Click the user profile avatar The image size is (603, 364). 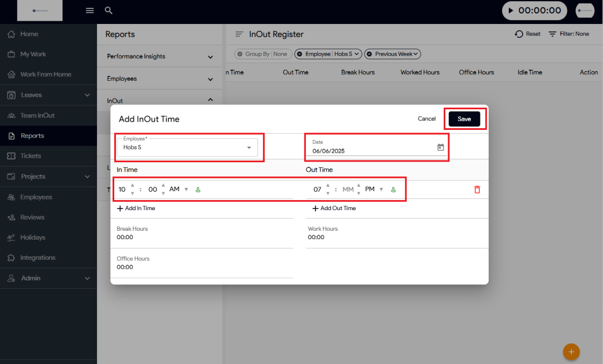coord(585,11)
